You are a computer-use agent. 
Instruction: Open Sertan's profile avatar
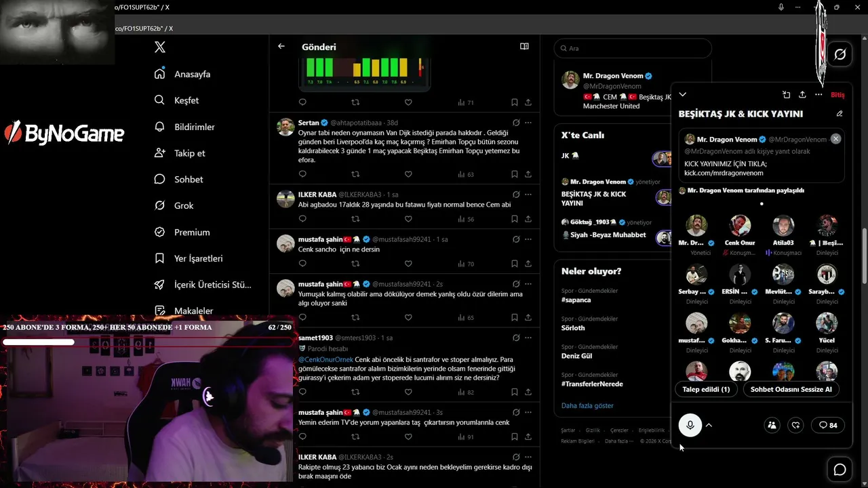tap(285, 127)
